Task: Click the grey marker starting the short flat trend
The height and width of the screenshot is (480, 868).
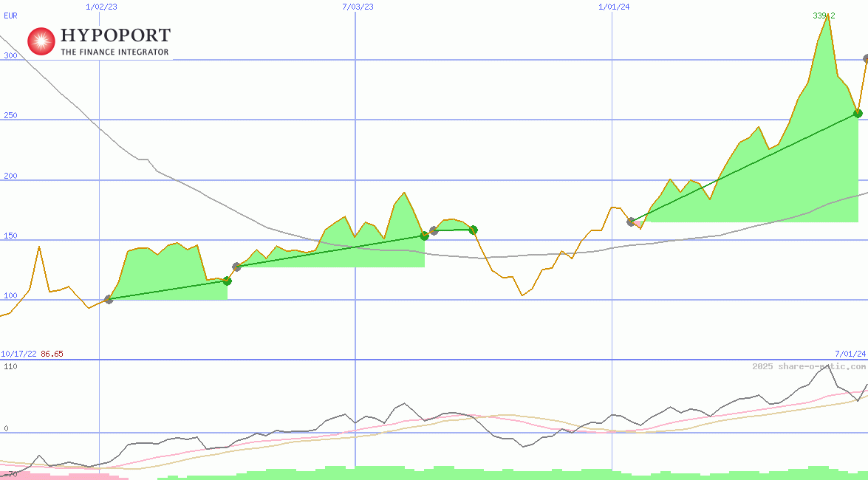Action: 434,230
